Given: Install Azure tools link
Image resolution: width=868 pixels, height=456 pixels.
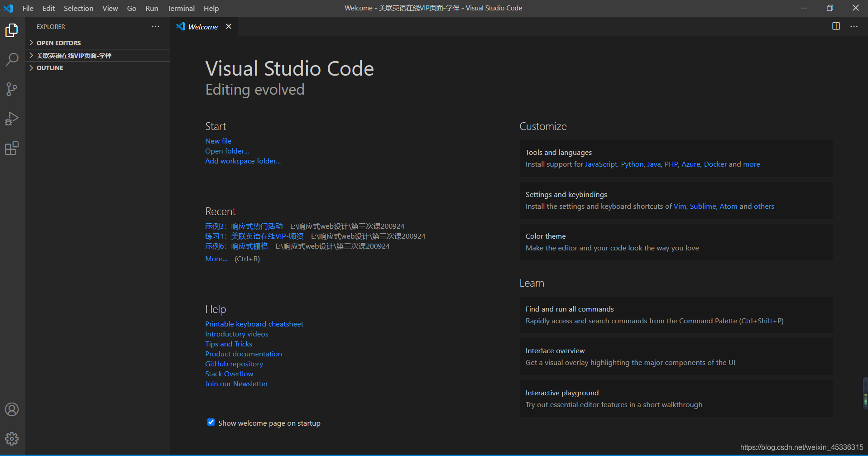Looking at the screenshot, I should click(691, 164).
